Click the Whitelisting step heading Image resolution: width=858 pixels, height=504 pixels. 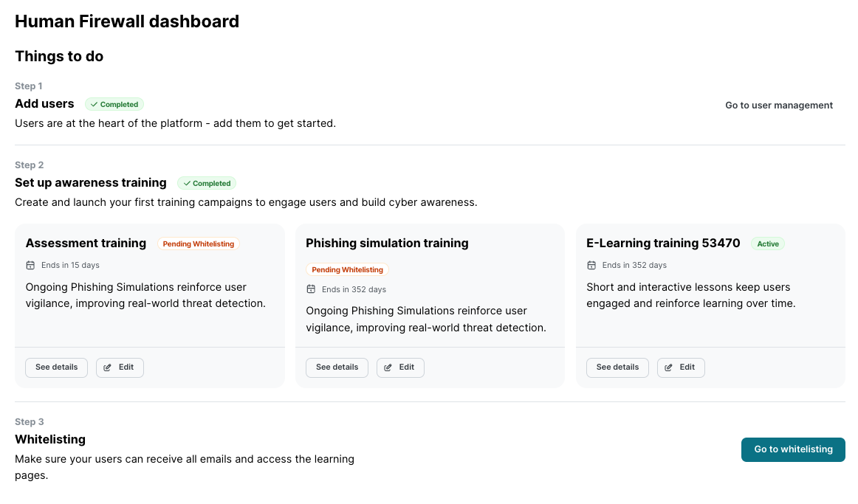(50, 440)
